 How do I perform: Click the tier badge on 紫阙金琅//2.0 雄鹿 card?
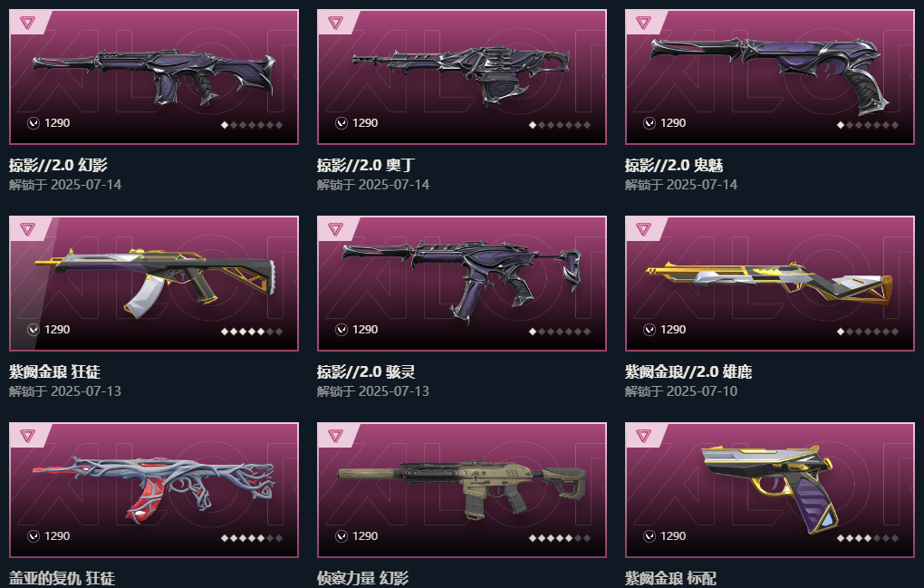click(643, 229)
